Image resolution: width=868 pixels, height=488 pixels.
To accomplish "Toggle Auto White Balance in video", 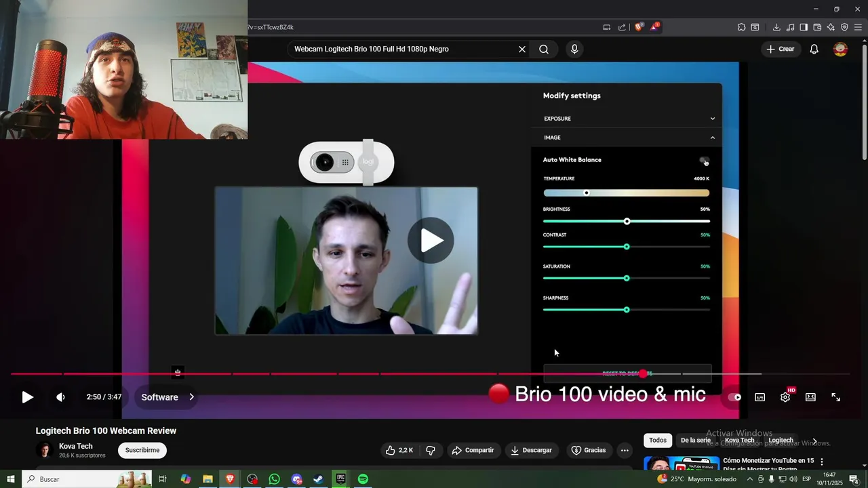I will pos(705,161).
